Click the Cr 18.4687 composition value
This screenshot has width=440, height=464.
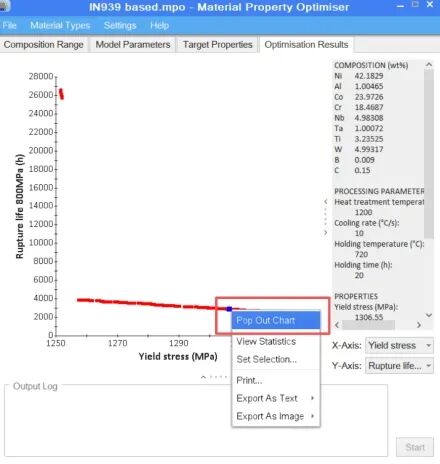[369, 107]
